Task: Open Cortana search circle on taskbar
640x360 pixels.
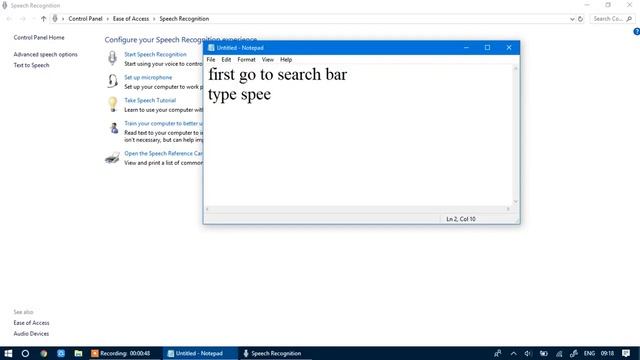Action: point(25,353)
